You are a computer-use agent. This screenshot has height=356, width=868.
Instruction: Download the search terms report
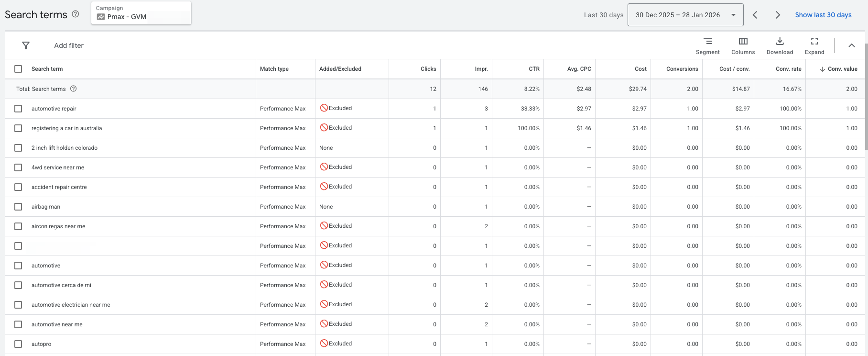point(780,41)
